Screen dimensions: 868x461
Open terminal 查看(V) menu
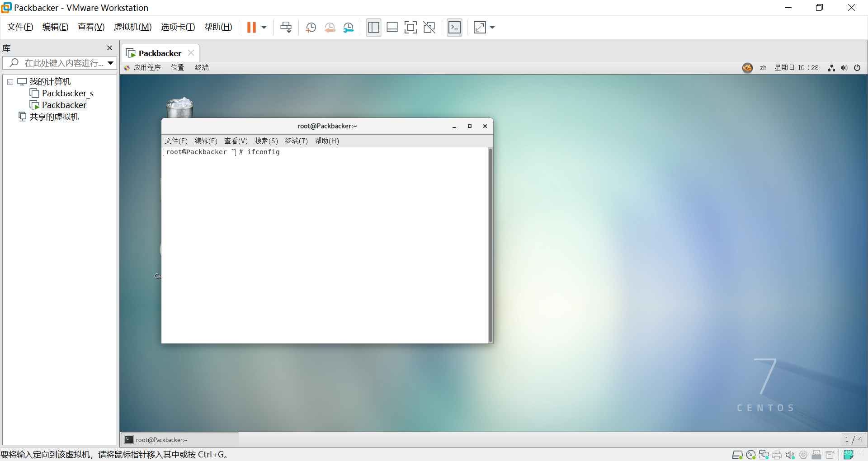(236, 141)
